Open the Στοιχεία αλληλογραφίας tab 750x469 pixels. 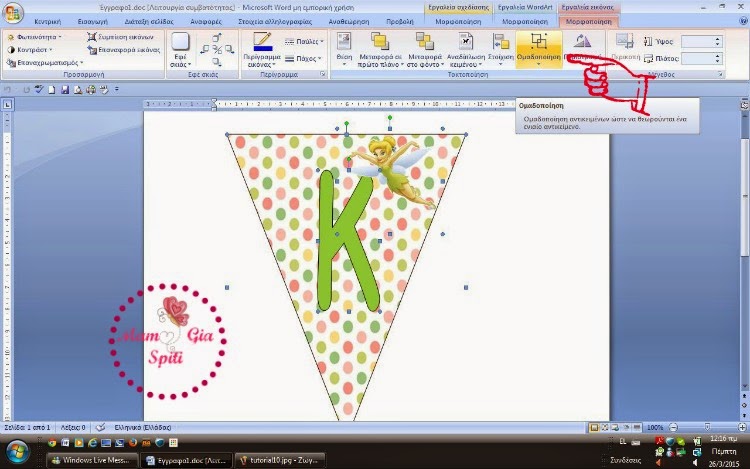point(275,22)
